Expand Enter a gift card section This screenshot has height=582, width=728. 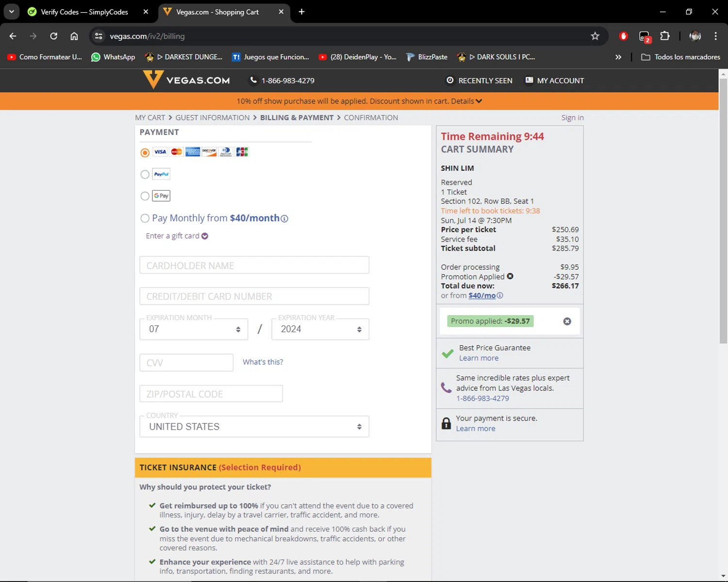click(x=177, y=236)
